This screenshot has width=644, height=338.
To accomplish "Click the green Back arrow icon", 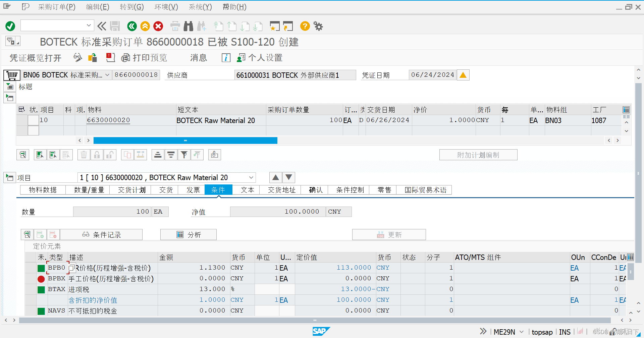I will [x=132, y=26].
